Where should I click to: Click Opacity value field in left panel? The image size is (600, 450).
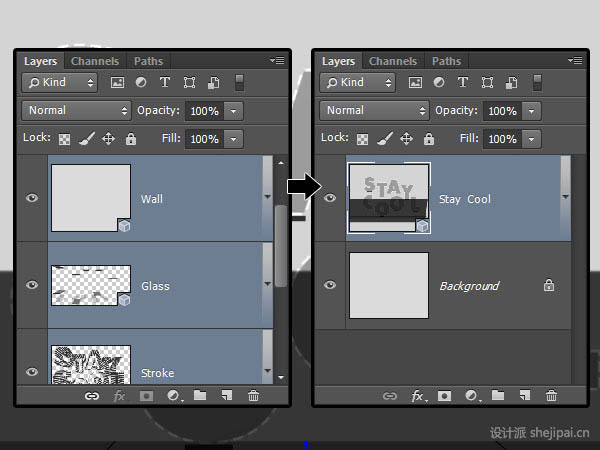204,111
